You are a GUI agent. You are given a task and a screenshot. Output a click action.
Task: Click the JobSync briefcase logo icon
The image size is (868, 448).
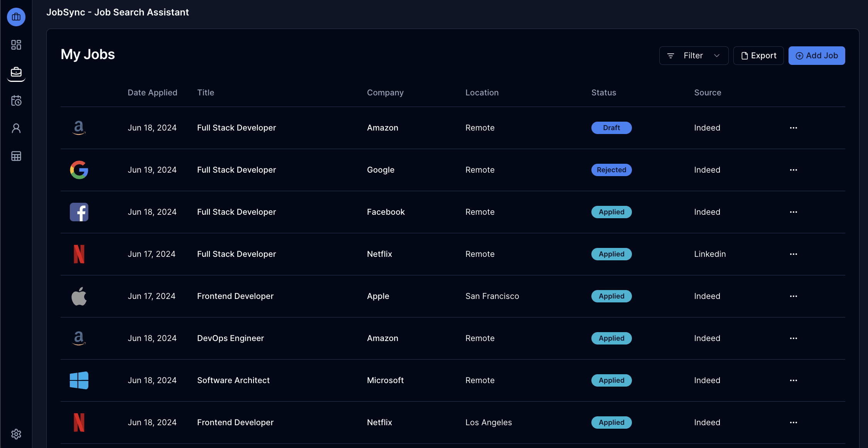pos(16,17)
